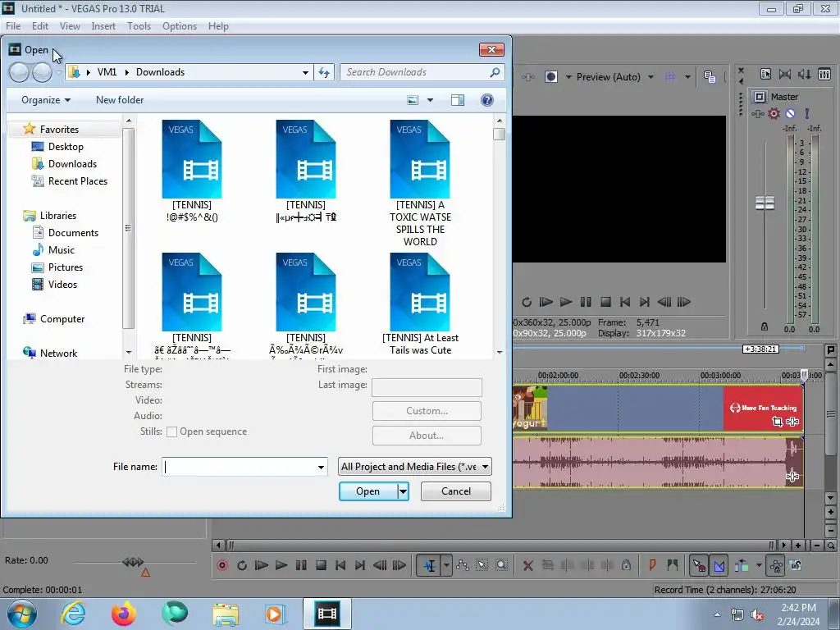Click the Open button in the dialog

(368, 491)
